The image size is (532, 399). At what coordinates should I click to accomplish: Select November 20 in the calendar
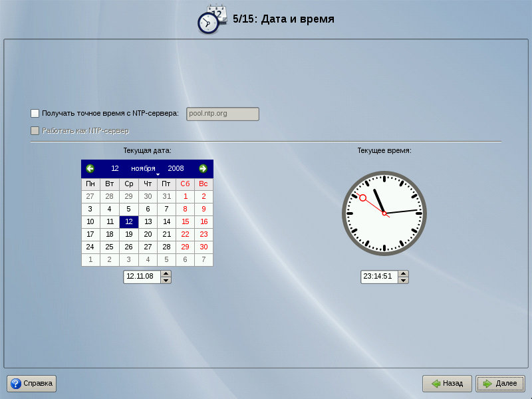pyautogui.click(x=148, y=234)
